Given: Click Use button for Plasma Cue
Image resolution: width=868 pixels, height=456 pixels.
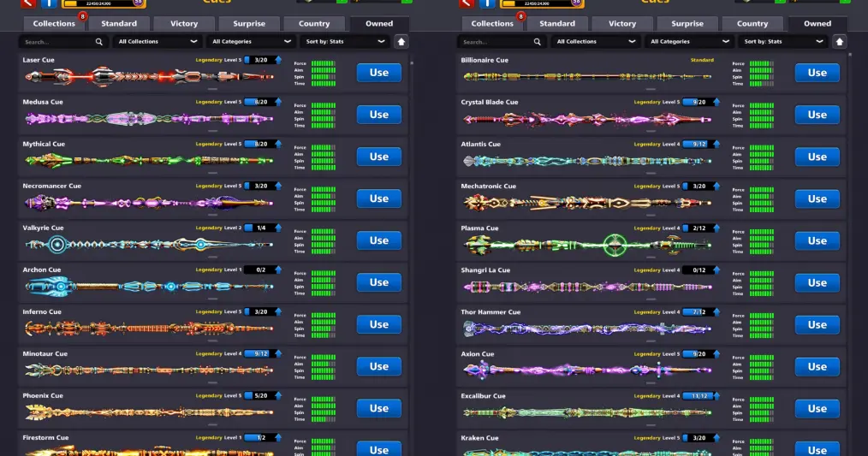Looking at the screenshot, I should pyautogui.click(x=817, y=240).
